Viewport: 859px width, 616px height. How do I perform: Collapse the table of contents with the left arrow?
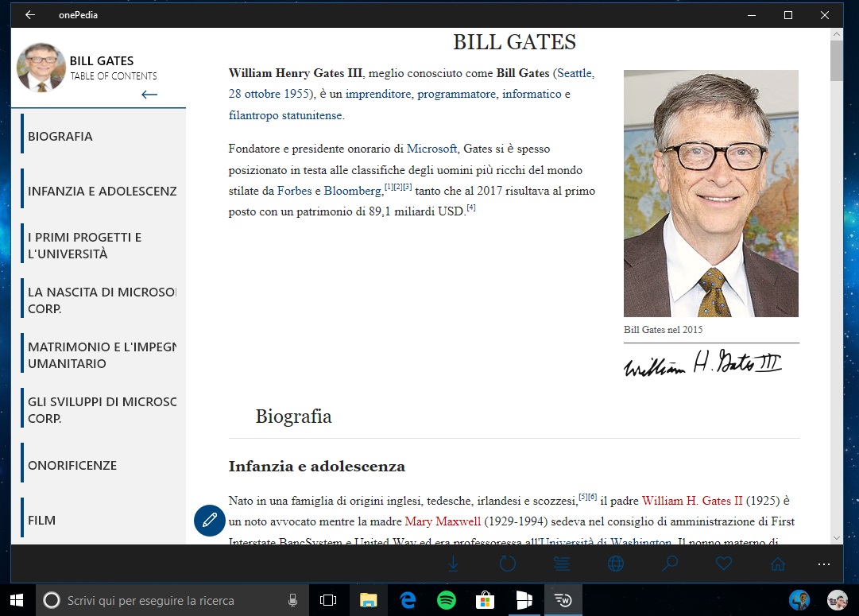[149, 95]
